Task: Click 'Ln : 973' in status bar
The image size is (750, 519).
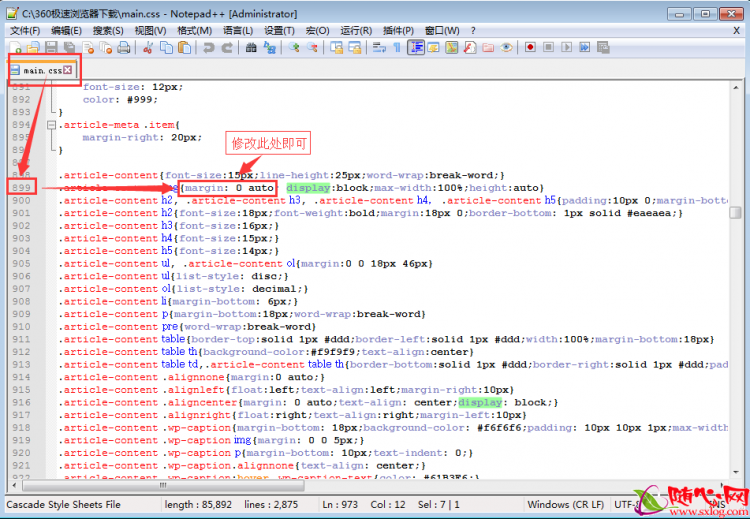Action: pyautogui.click(x=340, y=504)
